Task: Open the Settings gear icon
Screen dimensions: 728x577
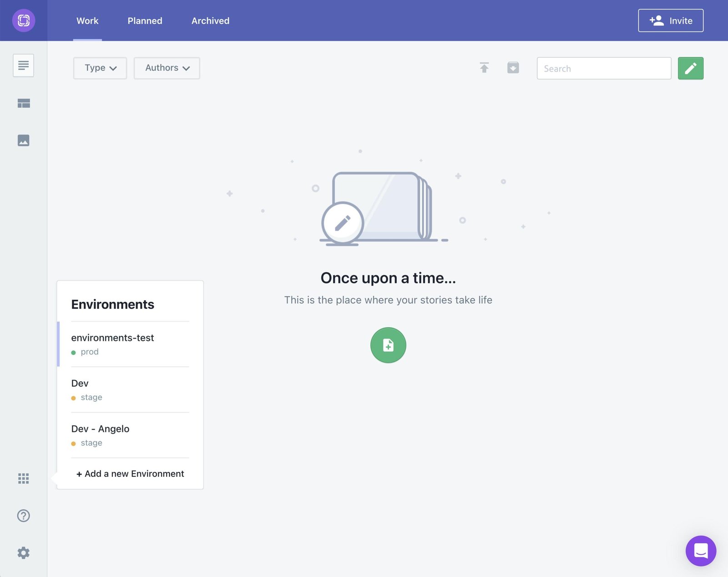Action: (x=23, y=552)
